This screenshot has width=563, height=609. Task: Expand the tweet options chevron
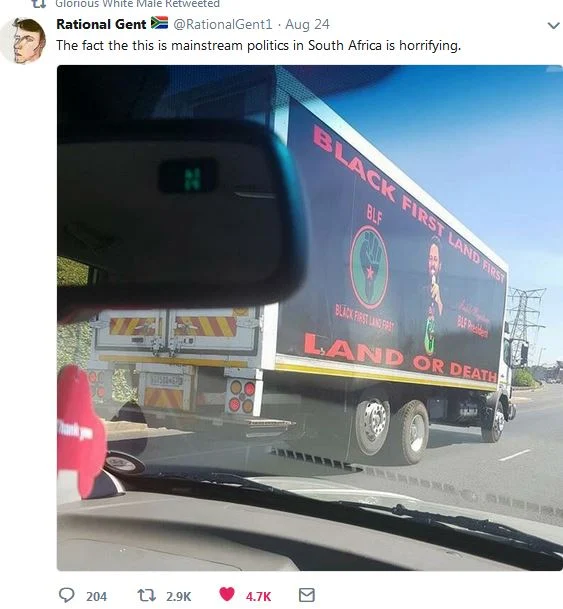point(553,26)
